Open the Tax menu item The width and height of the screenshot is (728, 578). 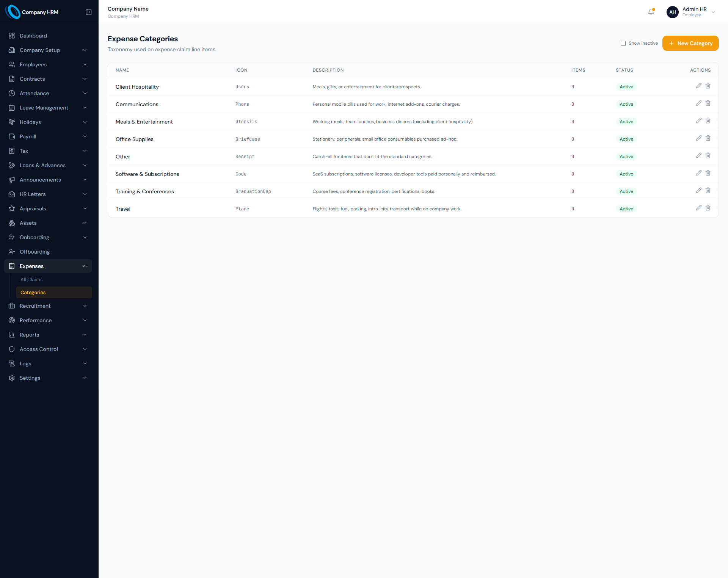click(x=48, y=151)
